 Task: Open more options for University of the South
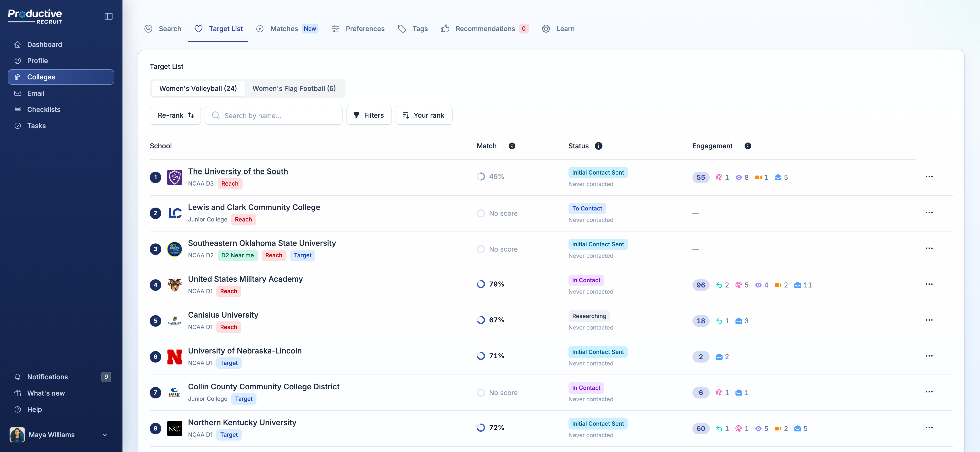[929, 177]
